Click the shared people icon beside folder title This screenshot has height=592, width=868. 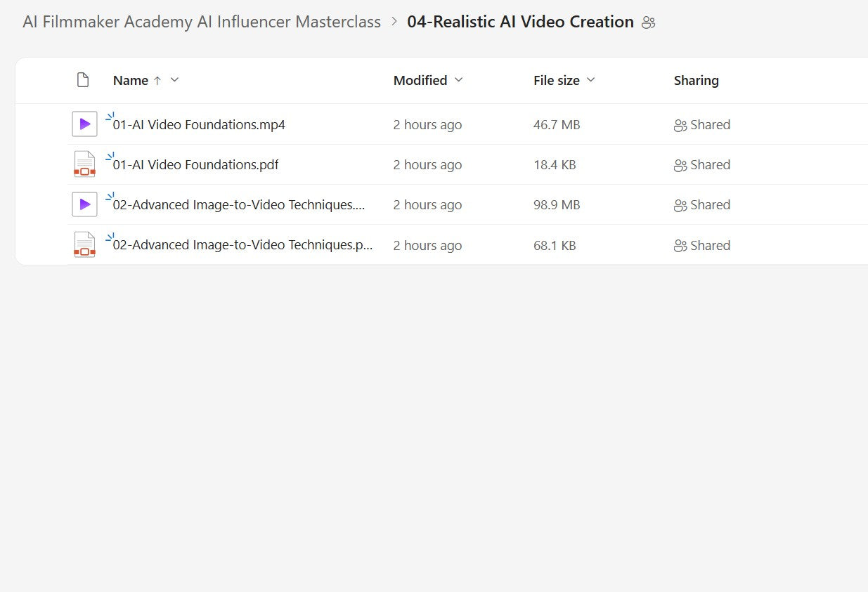pos(648,22)
